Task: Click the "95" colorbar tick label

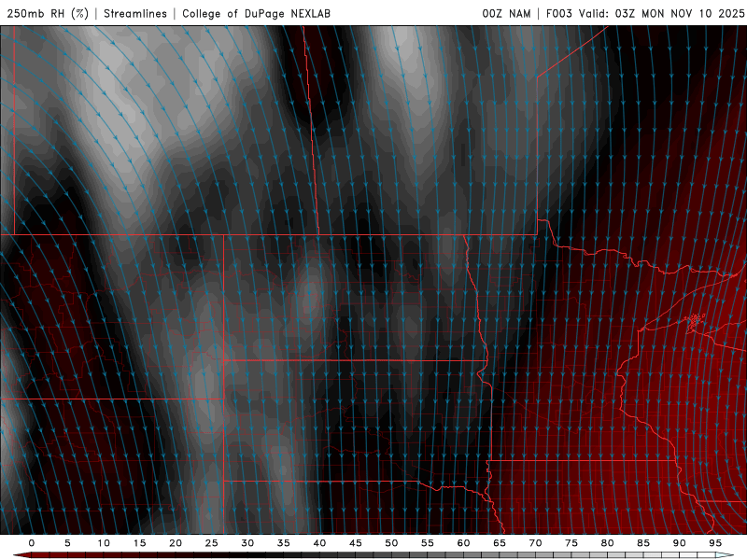Action: click(x=715, y=543)
